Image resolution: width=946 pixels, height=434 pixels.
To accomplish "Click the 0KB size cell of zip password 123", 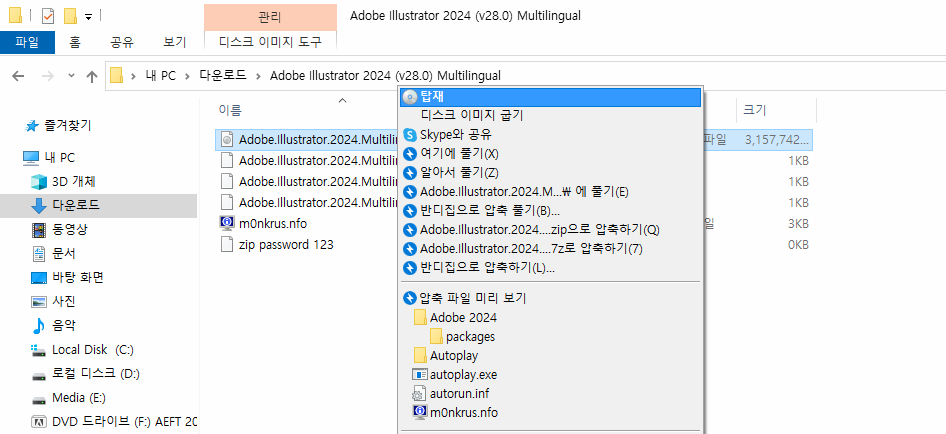I will (798, 245).
